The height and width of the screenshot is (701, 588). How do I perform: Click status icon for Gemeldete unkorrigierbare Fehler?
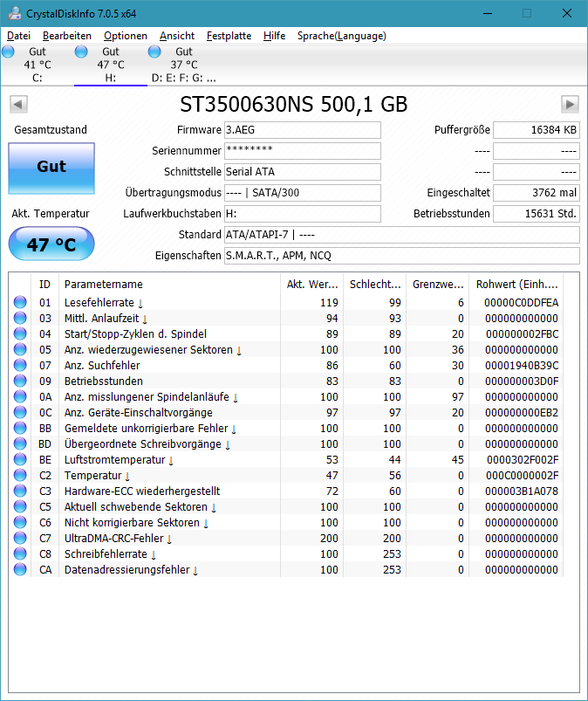click(20, 428)
